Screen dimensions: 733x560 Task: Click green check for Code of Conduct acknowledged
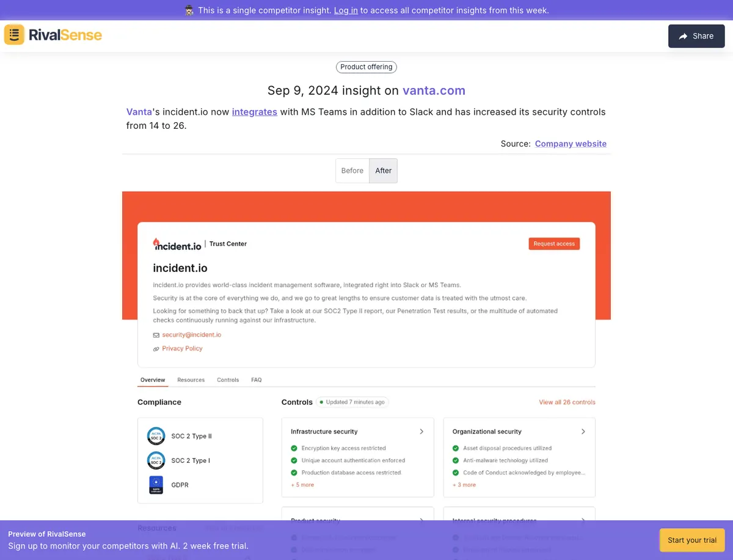click(x=456, y=473)
